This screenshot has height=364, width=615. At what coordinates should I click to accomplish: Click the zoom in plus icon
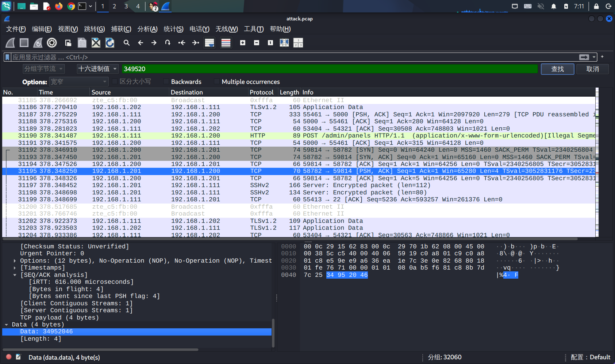[243, 43]
